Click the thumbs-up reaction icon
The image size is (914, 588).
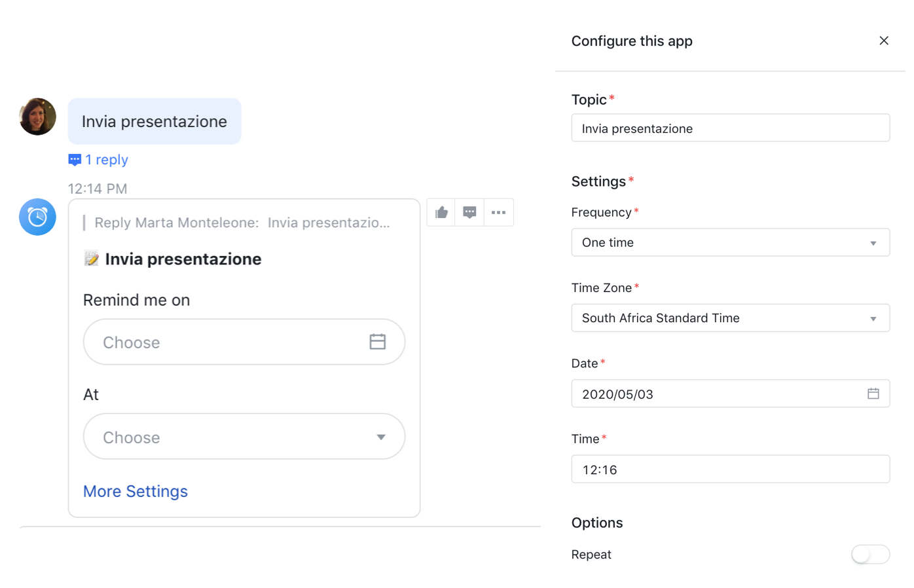441,212
